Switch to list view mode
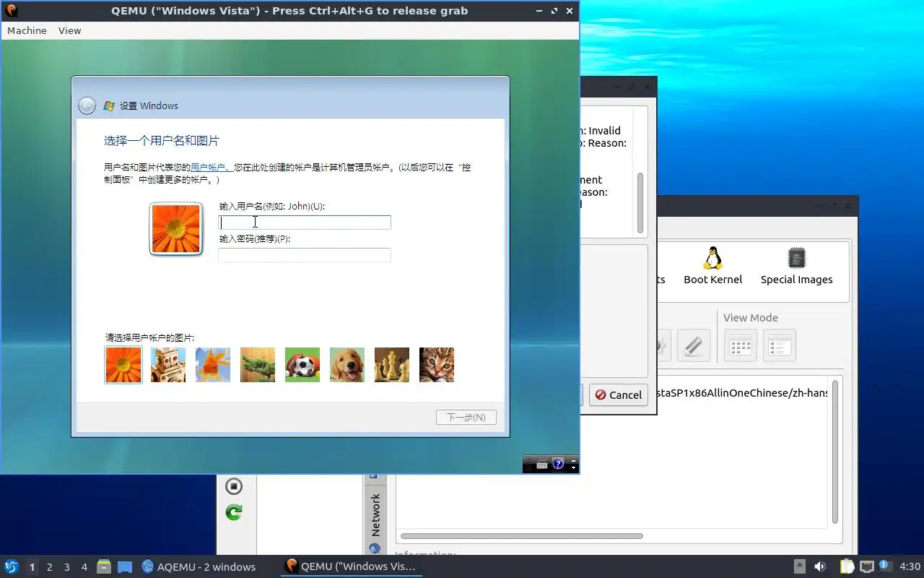The height and width of the screenshot is (578, 924). (x=779, y=345)
